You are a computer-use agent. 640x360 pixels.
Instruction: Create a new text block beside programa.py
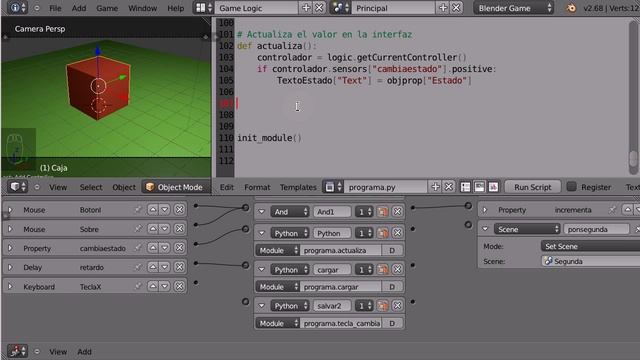click(435, 187)
